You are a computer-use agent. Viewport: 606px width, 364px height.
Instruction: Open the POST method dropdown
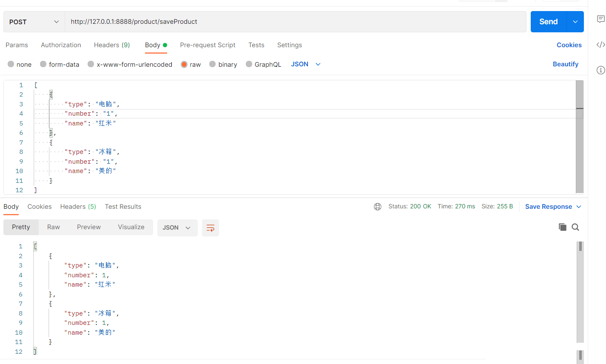click(34, 22)
